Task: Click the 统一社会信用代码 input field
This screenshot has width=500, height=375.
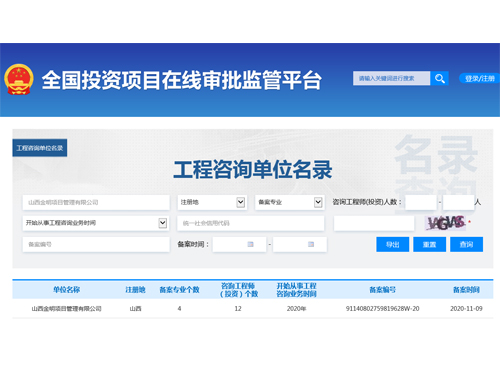Action: pyautogui.click(x=251, y=223)
